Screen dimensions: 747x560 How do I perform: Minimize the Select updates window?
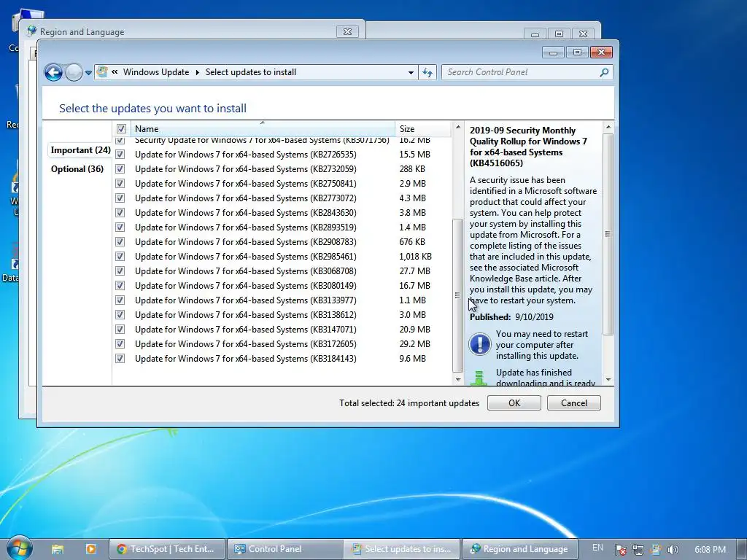coord(553,52)
